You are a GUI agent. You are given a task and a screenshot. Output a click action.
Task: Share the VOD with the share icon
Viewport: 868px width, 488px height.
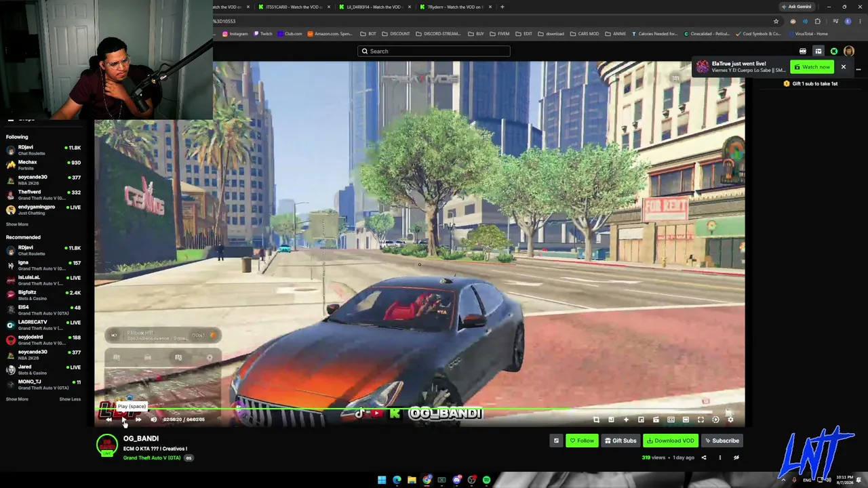[704, 457]
